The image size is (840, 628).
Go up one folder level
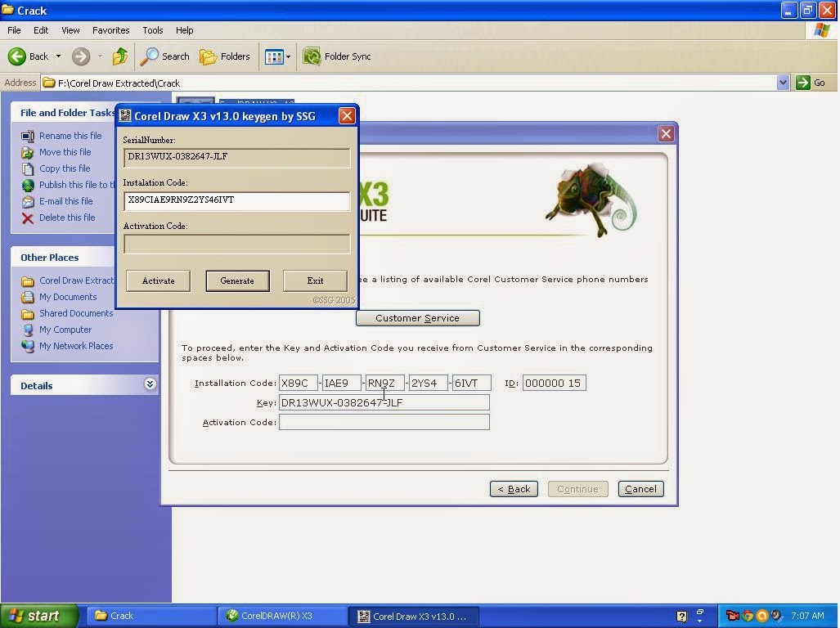coord(120,56)
